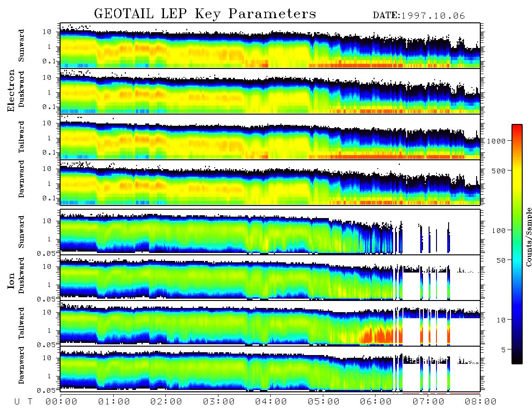Viewport: 532px width, 410px height.
Task: Click the Ion Tailward axis label
Action: [21, 323]
